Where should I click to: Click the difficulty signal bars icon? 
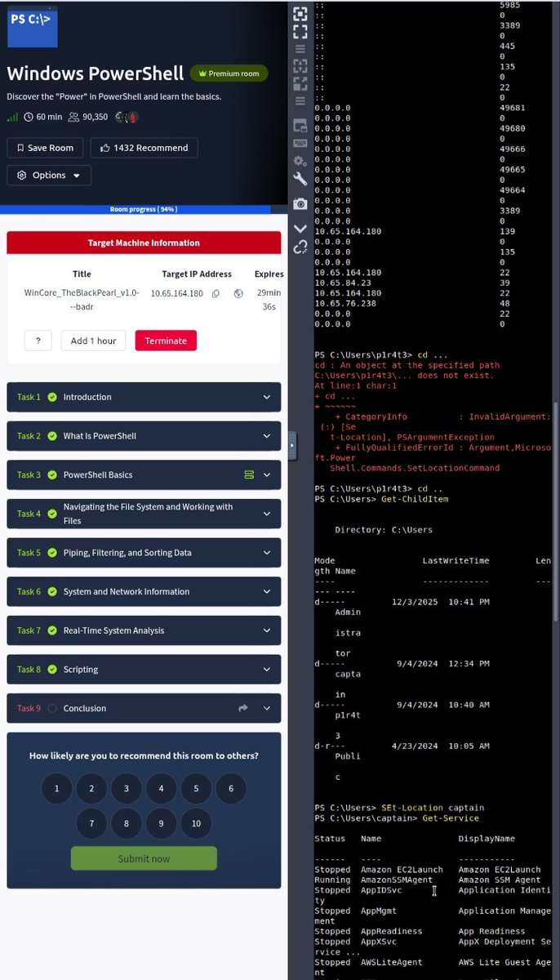[12, 118]
